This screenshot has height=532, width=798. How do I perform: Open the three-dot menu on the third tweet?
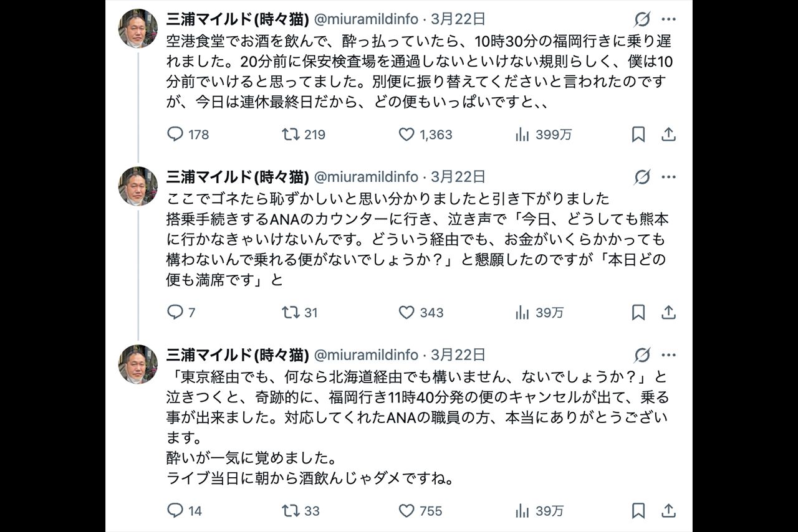pyautogui.click(x=669, y=354)
